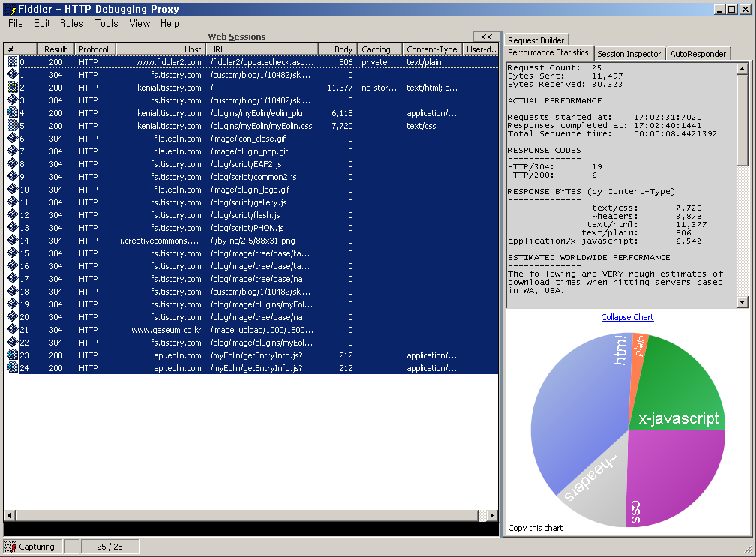Viewport: 756px width, 557px height.
Task: Open the Edit menu
Action: coord(41,23)
